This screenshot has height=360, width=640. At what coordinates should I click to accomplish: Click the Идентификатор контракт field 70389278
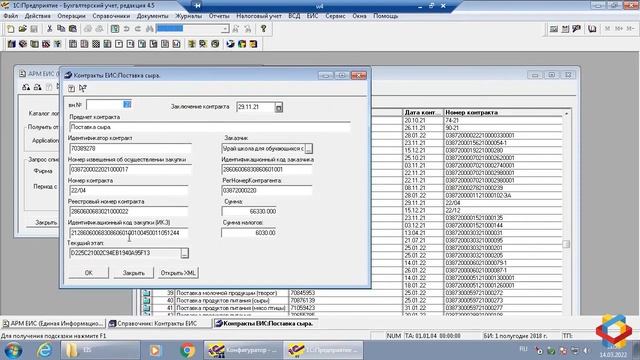[x=130, y=149]
